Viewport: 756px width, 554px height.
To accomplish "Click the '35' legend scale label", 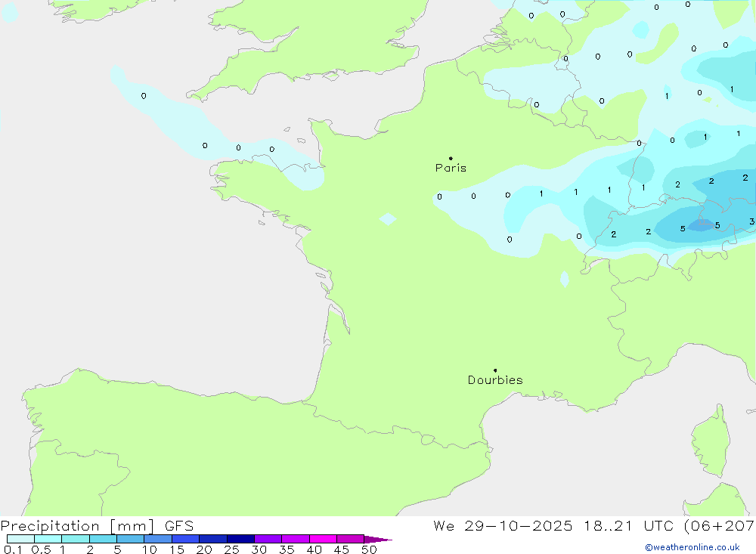I will coord(287,549).
